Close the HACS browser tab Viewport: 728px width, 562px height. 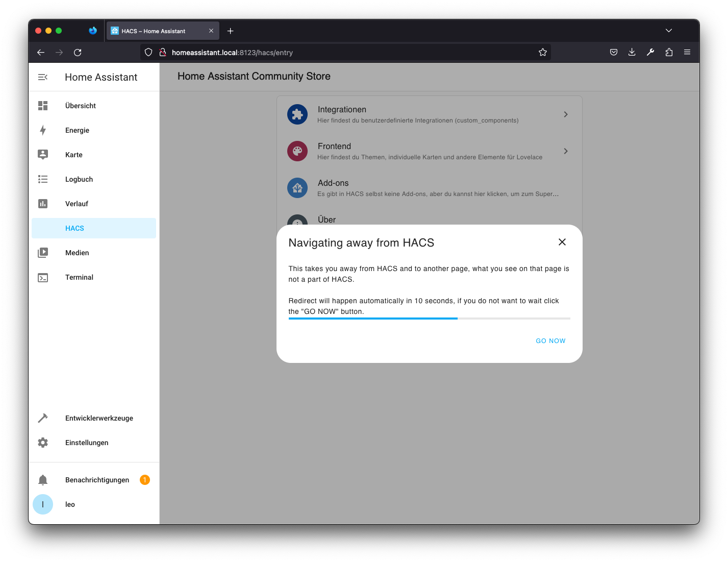pos(211,31)
